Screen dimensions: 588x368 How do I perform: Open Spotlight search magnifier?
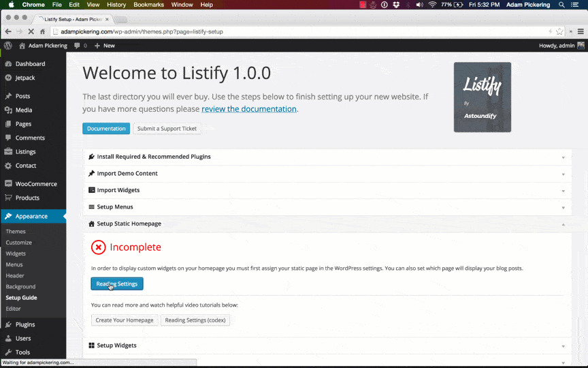click(x=561, y=5)
